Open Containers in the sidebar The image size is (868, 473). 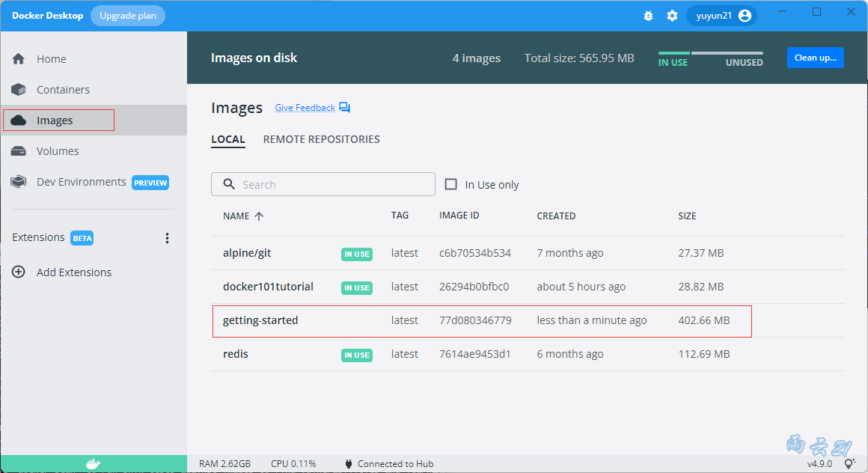94,90
